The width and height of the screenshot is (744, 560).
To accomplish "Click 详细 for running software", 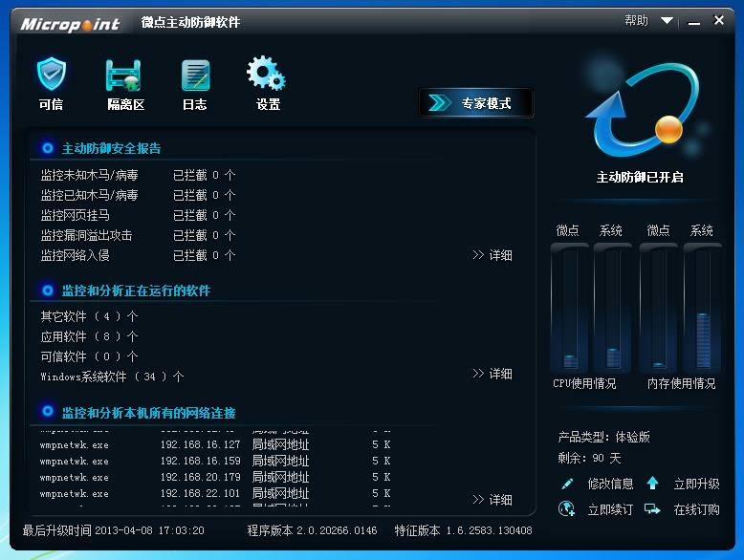I will point(492,374).
